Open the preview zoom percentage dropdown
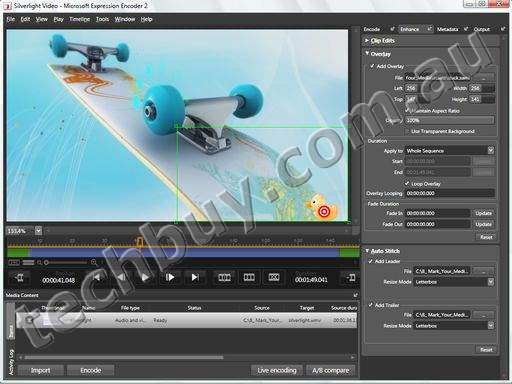 tap(38, 230)
